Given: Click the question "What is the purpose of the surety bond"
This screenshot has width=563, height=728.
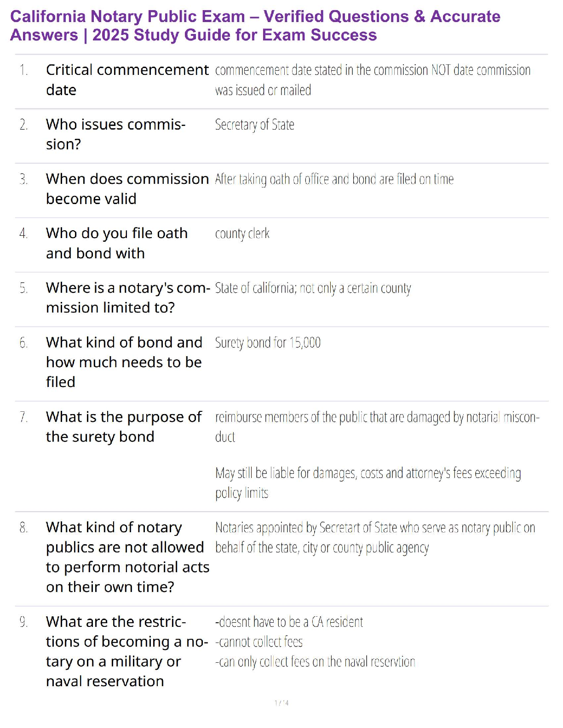Looking at the screenshot, I should pos(123,427).
